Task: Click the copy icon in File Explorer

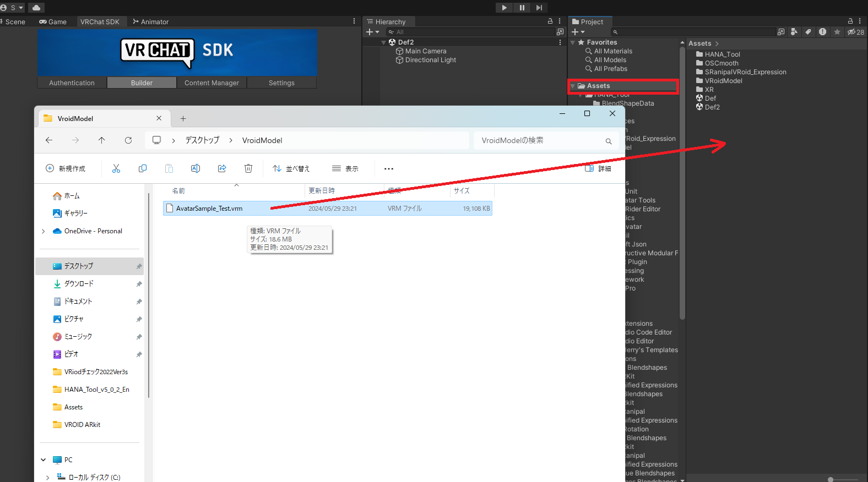Action: [x=143, y=168]
